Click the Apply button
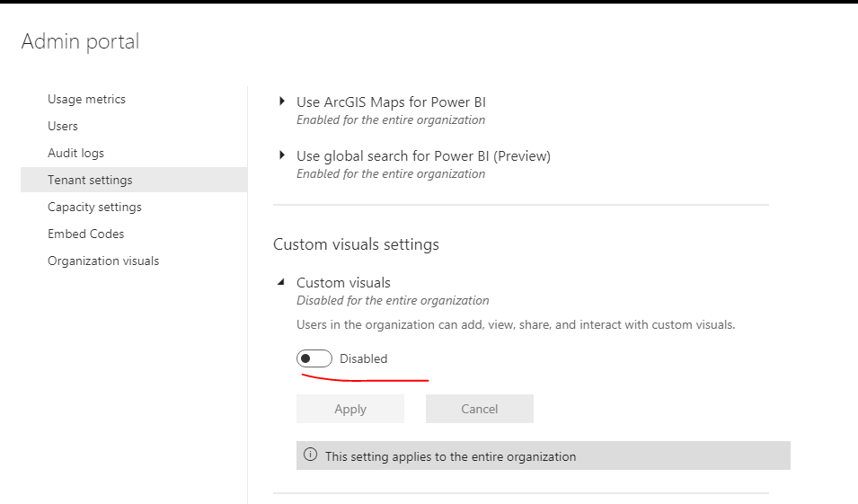The image size is (858, 504). [350, 409]
